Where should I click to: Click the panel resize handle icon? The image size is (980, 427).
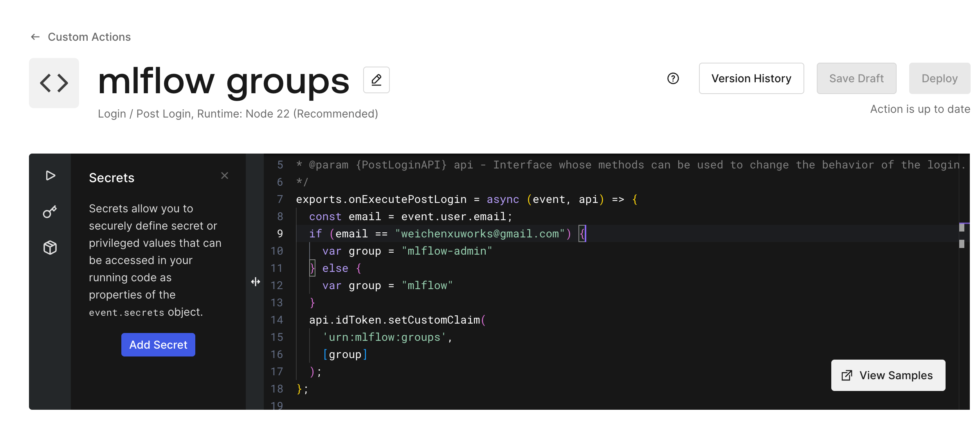click(x=256, y=282)
